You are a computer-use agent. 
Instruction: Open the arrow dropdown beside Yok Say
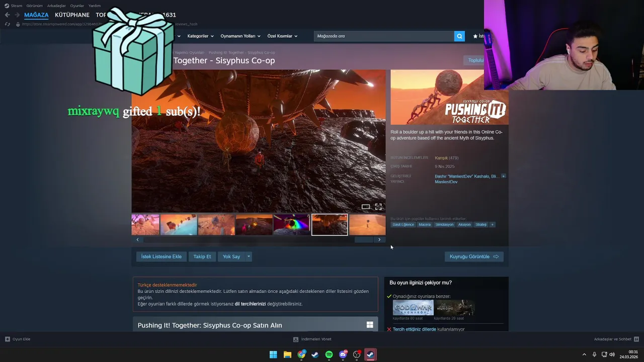pos(249,256)
